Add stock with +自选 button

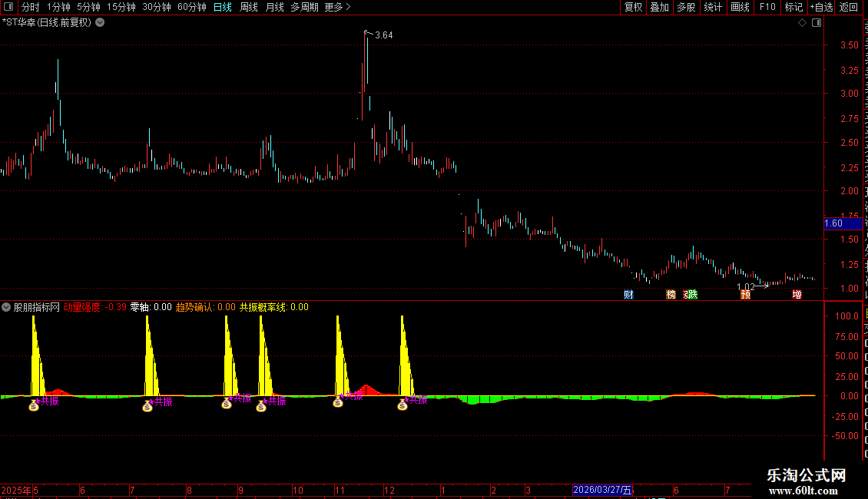(821, 7)
